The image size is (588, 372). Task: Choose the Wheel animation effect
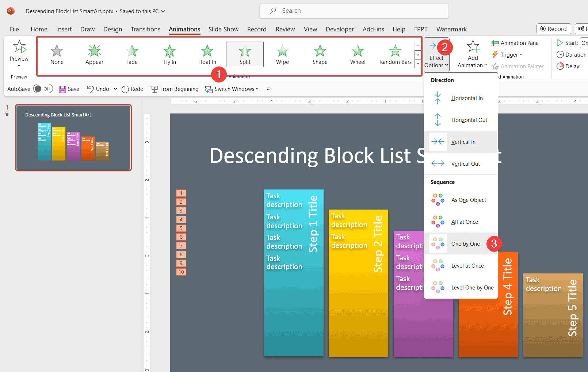(x=357, y=54)
